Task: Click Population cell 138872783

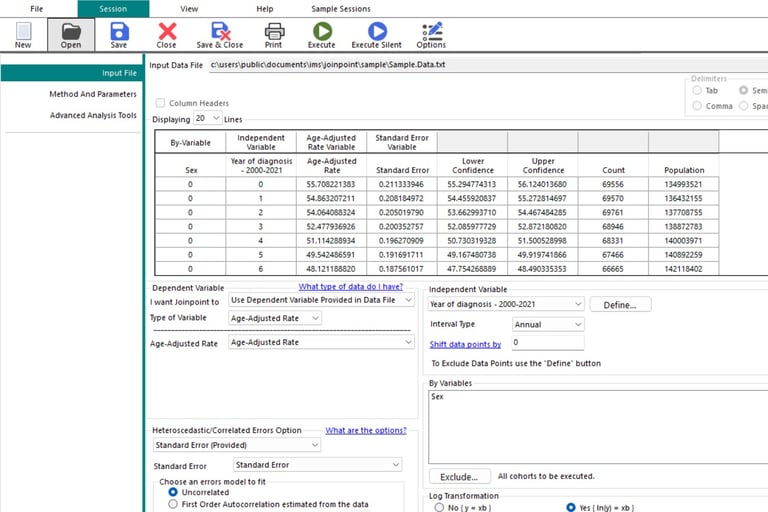Action: click(684, 227)
